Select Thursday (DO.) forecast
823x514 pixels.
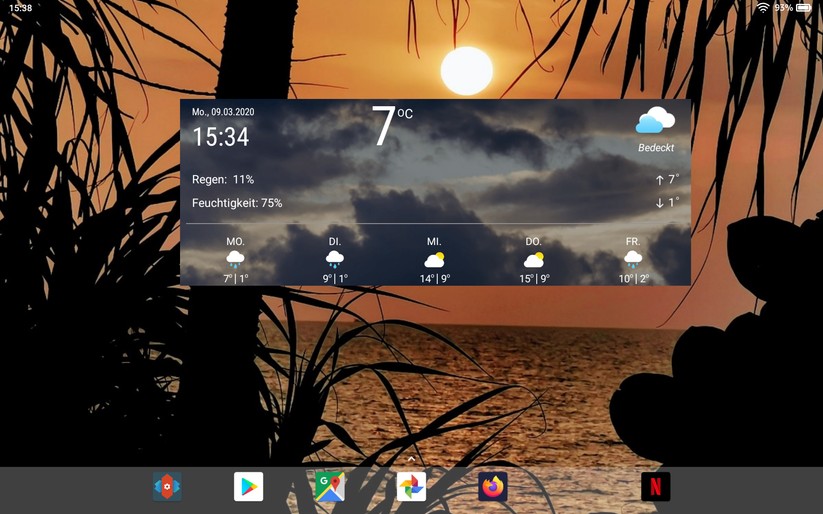534,260
